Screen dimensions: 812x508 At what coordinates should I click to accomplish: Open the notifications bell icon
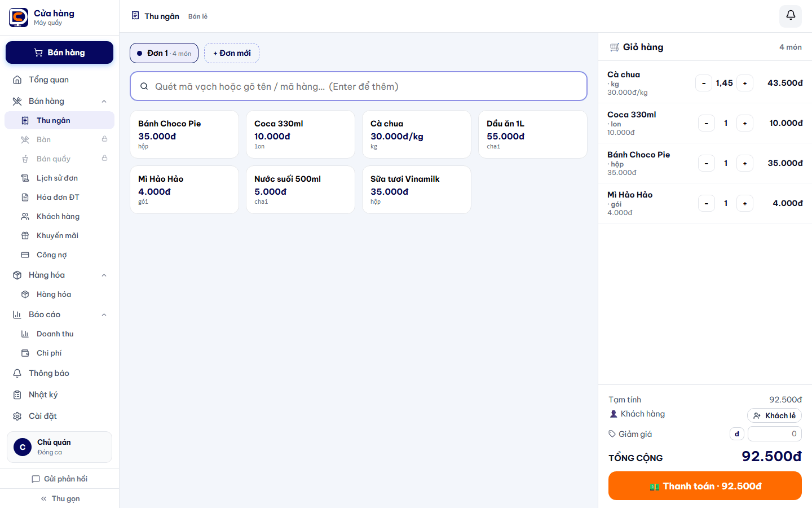point(791,16)
